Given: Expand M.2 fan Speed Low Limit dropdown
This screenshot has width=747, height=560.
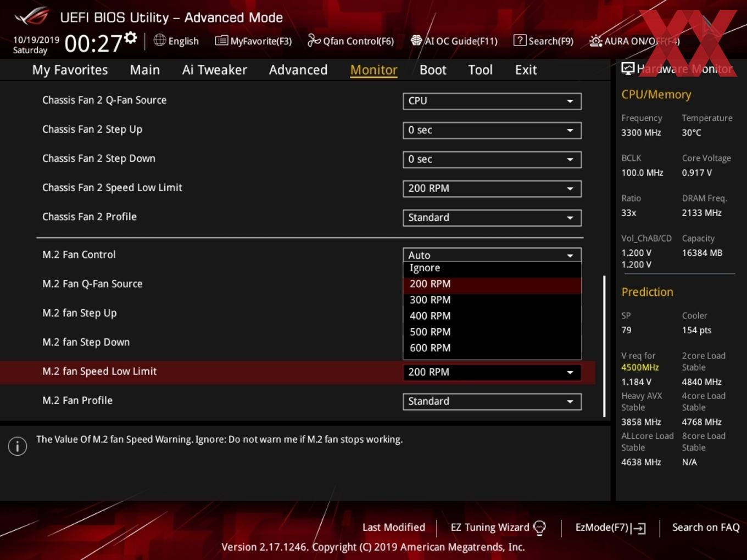Looking at the screenshot, I should pyautogui.click(x=492, y=372).
